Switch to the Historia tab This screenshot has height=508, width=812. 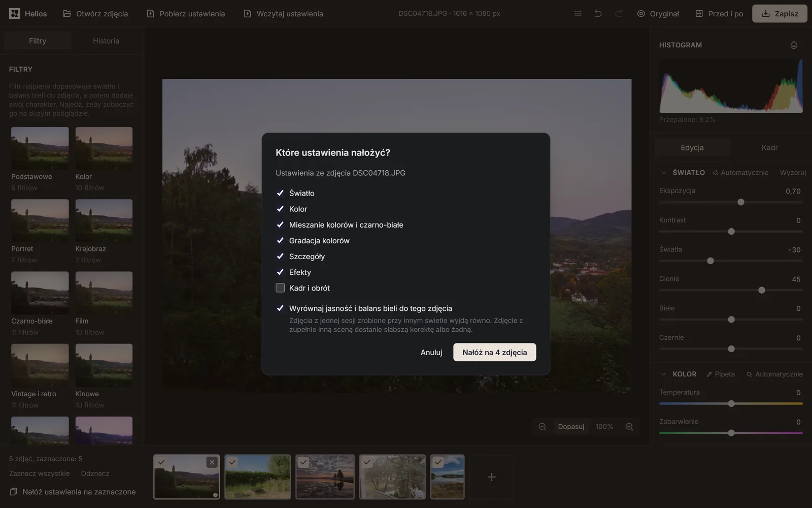click(106, 41)
